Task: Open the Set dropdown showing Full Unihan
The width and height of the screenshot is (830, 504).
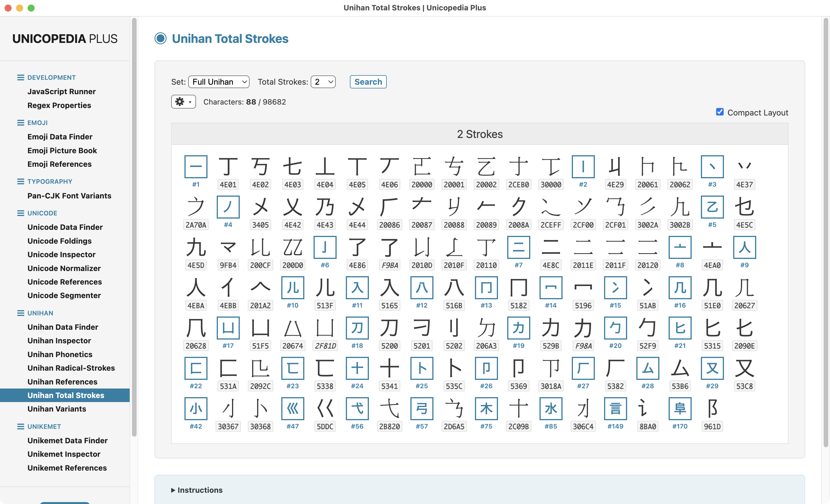Action: click(219, 82)
